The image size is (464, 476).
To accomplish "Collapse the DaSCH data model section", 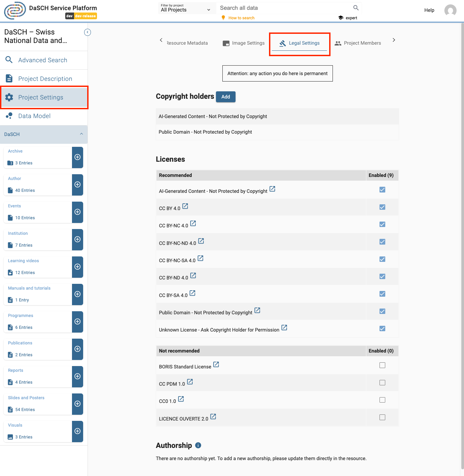I will click(x=81, y=134).
